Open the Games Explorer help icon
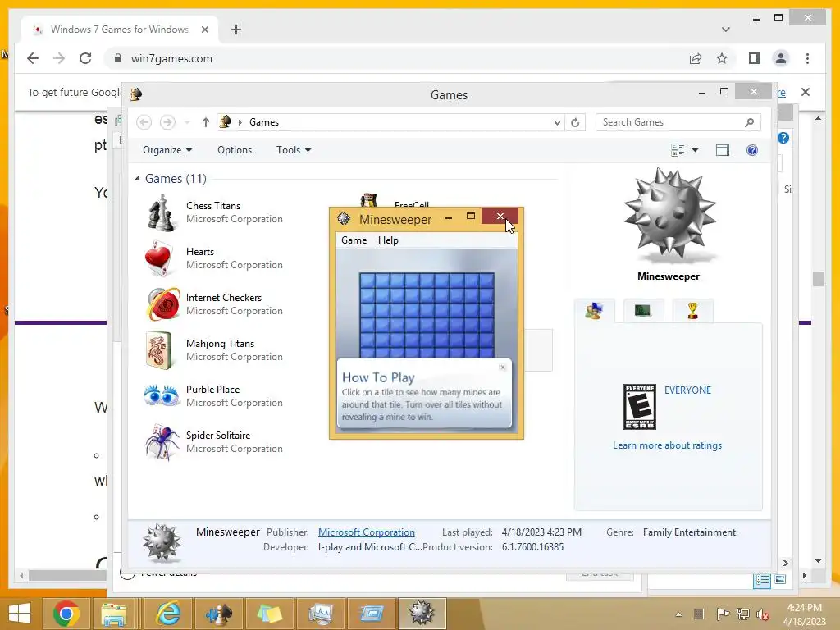 click(752, 150)
